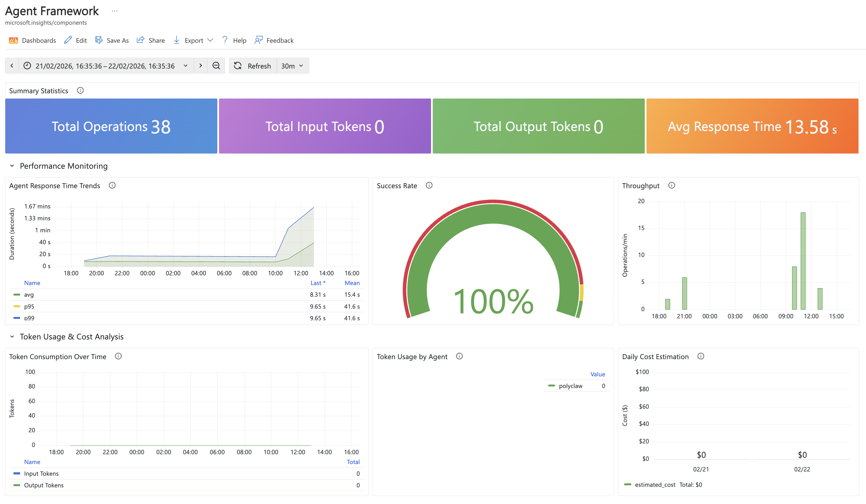Click the zoom out magnifier icon
This screenshot has height=504, width=866.
pos(216,65)
